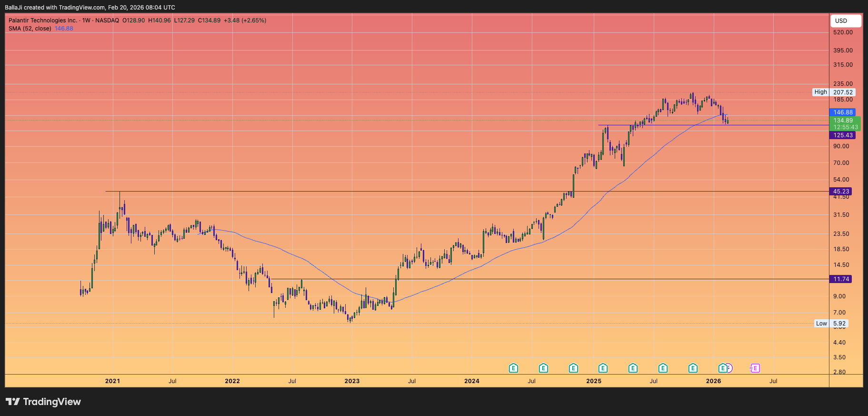Open the USD currency selector

click(846, 21)
